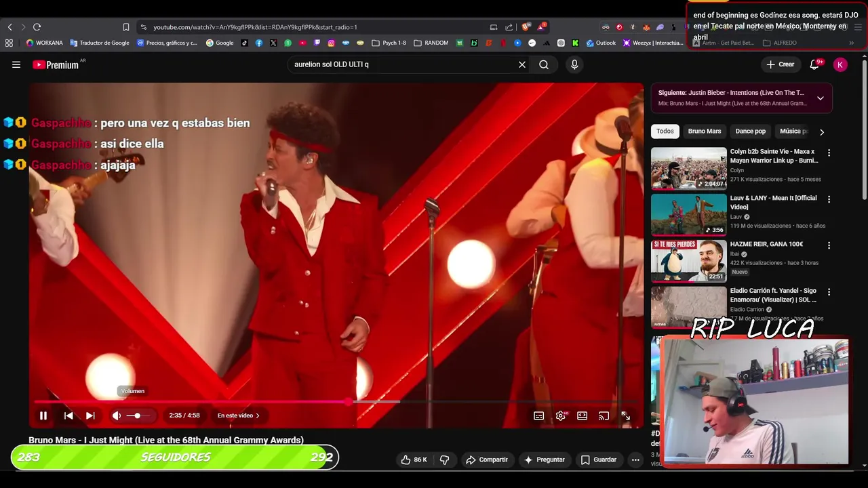The image size is (868, 488).
Task: Open X (Twitter) bookmark icon
Action: click(273, 43)
